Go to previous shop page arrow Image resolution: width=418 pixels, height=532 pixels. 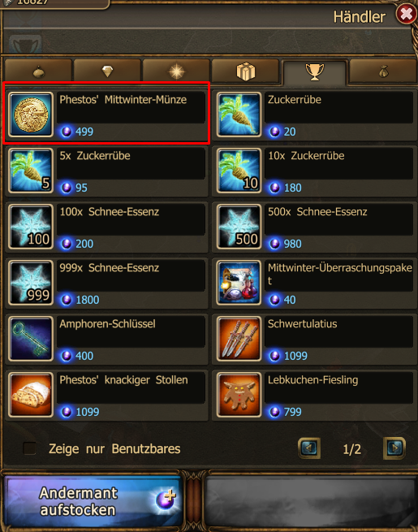tap(309, 448)
